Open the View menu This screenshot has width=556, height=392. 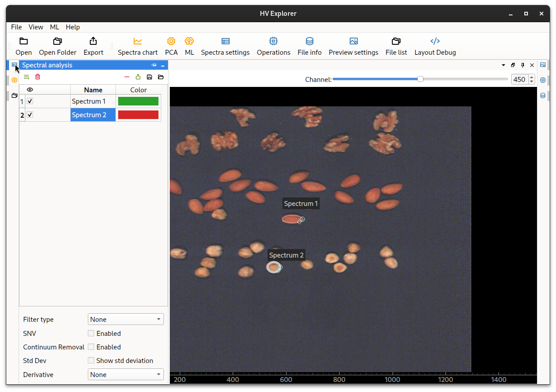(36, 27)
